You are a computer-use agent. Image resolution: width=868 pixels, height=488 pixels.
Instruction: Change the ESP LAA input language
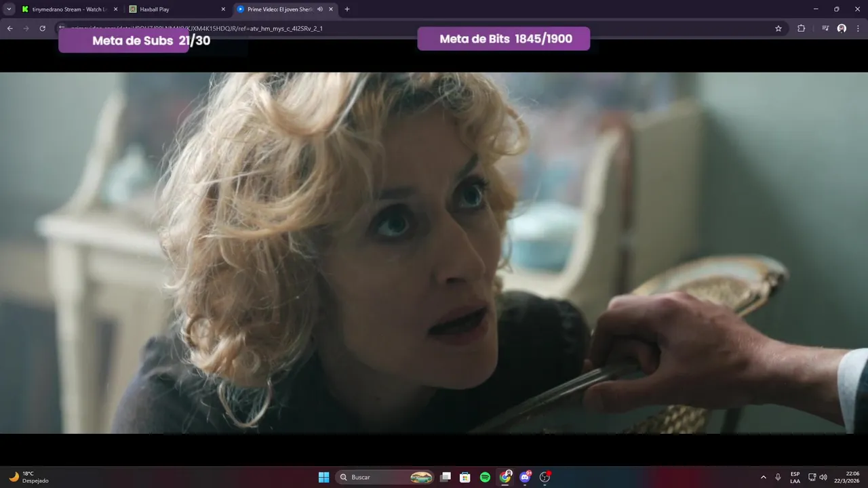tap(795, 477)
